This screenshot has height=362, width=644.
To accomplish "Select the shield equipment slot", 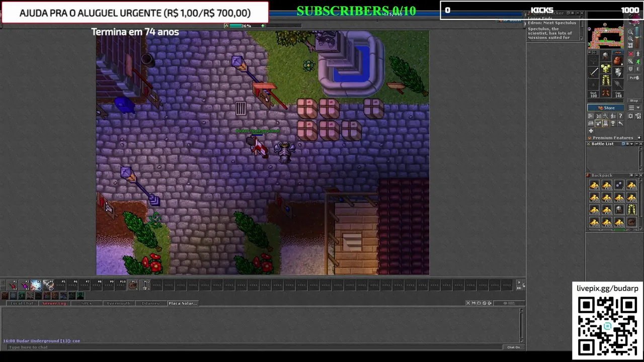I will pos(618,72).
